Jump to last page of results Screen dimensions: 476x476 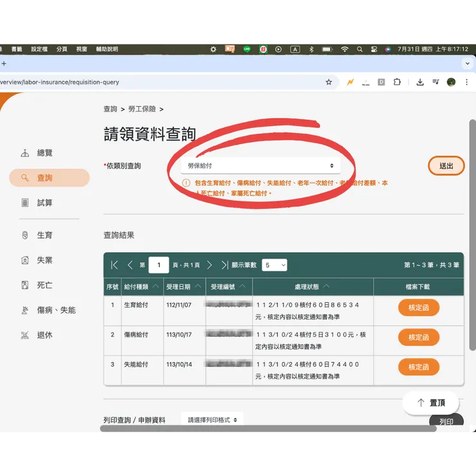click(224, 265)
